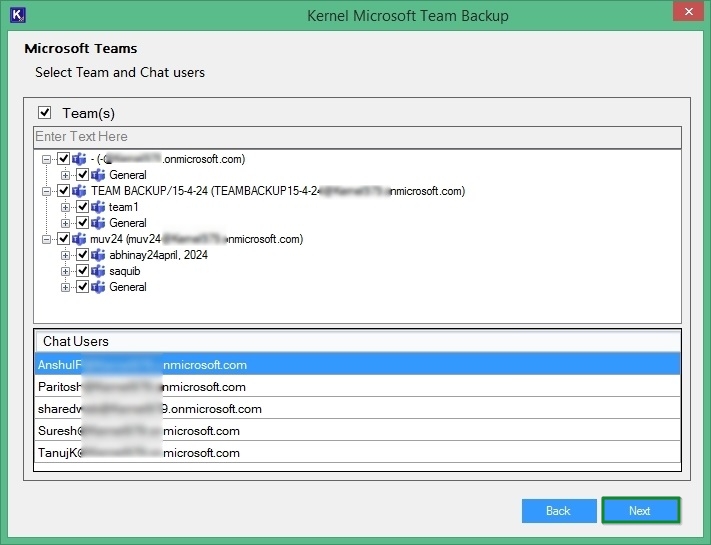Screen dimensions: 711x545
Task: Click Teams icon beside saquib channel
Action: coord(98,271)
